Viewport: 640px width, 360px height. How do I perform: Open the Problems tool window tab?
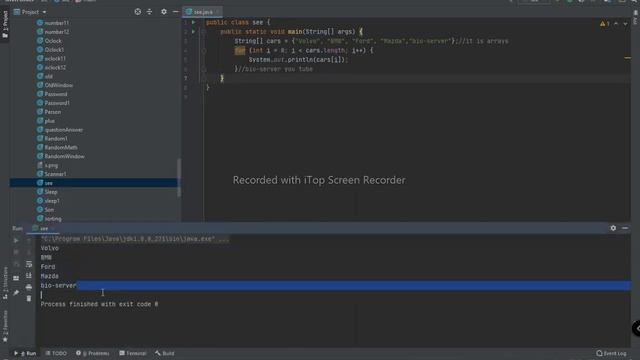93,353
